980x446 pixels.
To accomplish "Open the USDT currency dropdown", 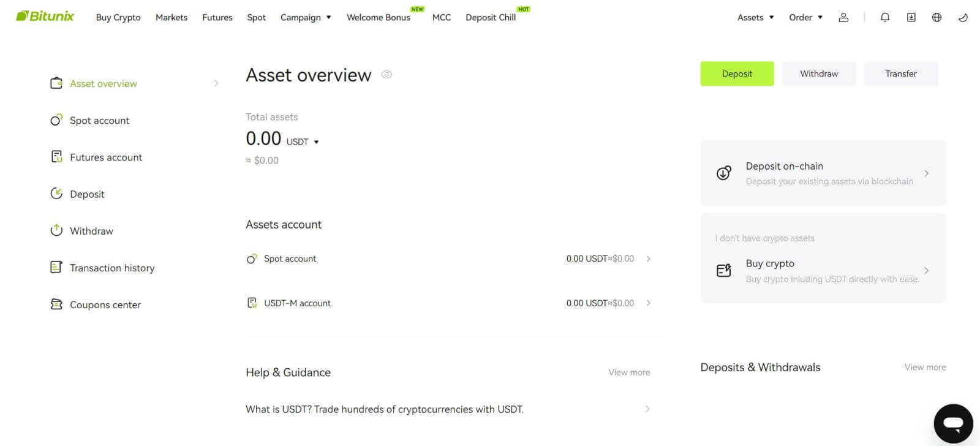I will (316, 142).
